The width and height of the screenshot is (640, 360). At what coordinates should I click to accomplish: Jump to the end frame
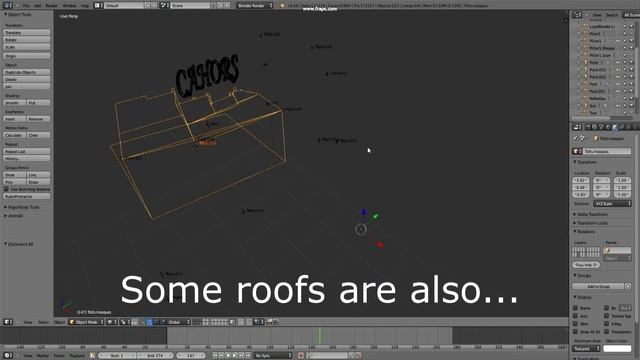tap(248, 356)
